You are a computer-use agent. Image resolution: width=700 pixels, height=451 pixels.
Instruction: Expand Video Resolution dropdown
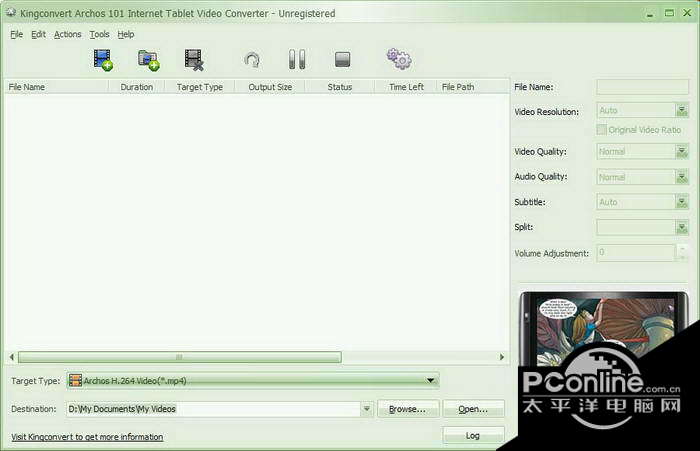coord(681,110)
